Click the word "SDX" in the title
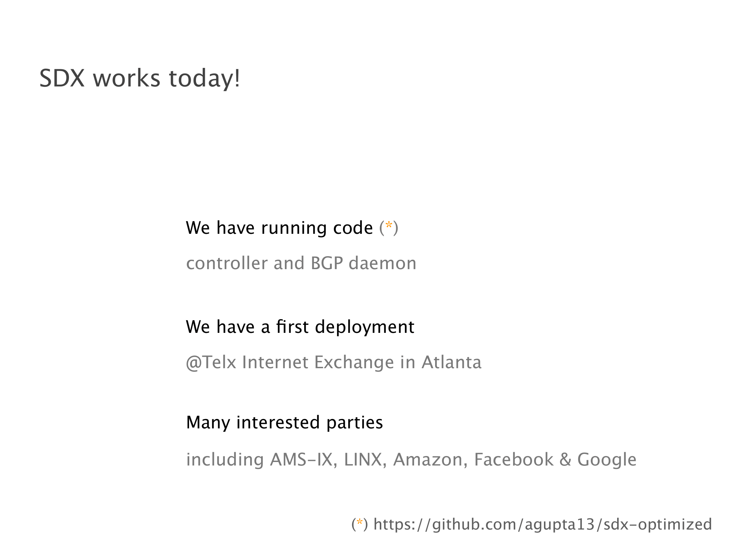 pos(62,78)
